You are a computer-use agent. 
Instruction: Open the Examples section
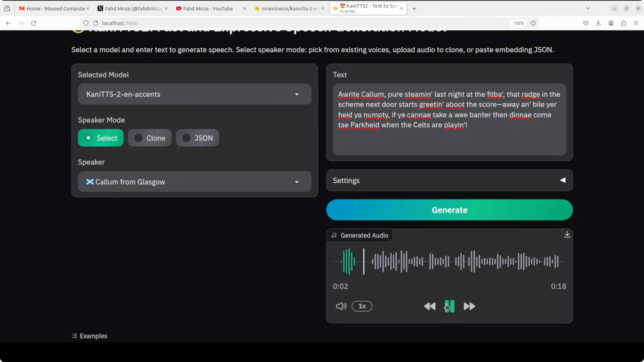(x=89, y=336)
